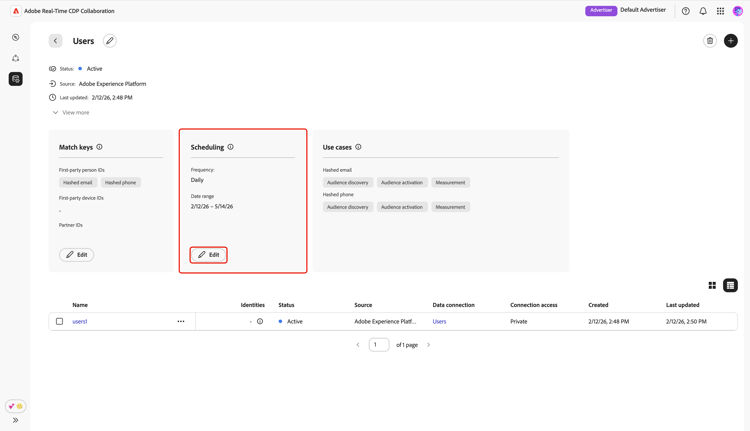Screen dimensions: 750x431
Task: Open more actions for users1 row
Action: pos(181,321)
